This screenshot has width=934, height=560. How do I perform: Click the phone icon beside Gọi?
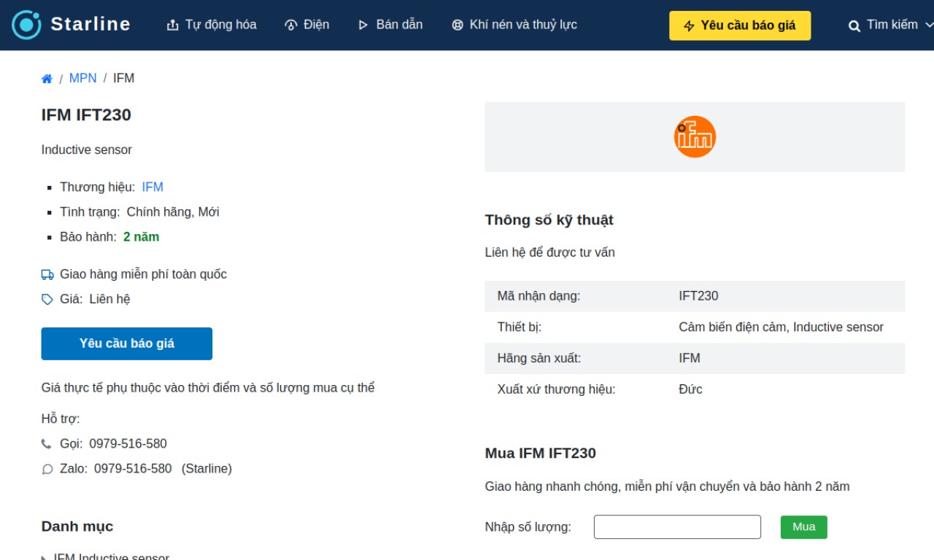pyautogui.click(x=47, y=444)
